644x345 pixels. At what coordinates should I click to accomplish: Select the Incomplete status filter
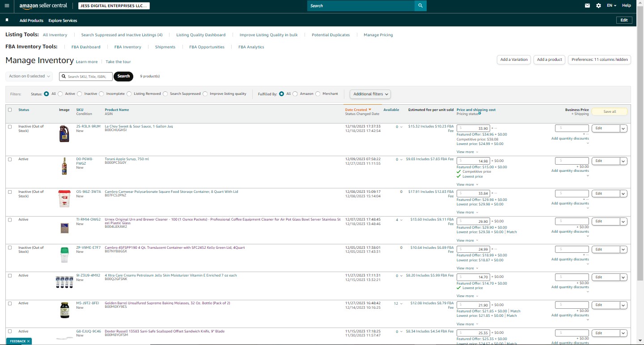click(x=102, y=94)
